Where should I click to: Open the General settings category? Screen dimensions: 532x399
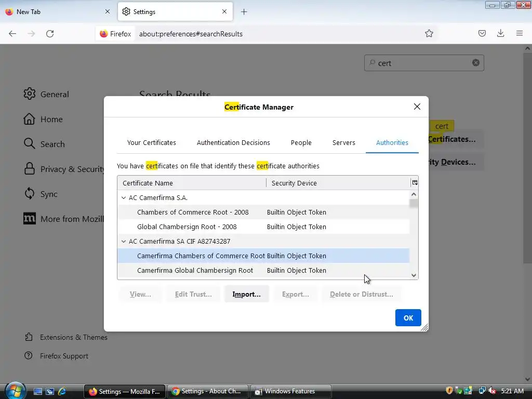[46, 94]
